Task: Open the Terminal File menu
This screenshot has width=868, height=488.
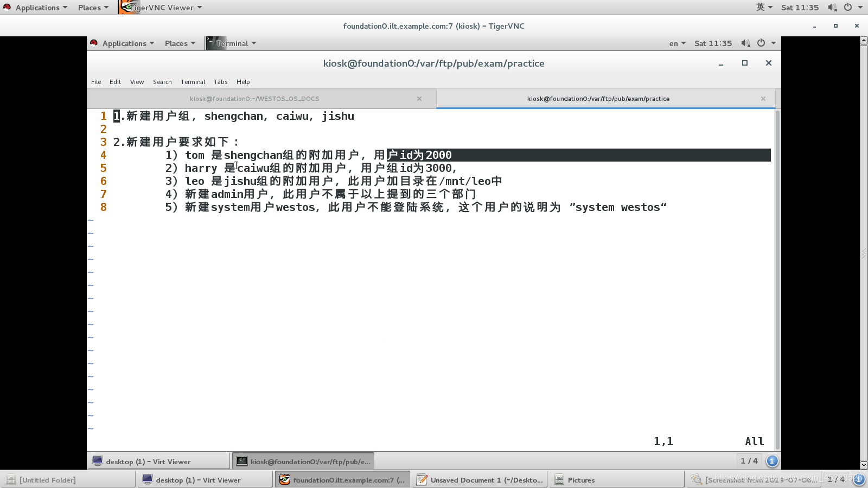Action: (x=96, y=82)
